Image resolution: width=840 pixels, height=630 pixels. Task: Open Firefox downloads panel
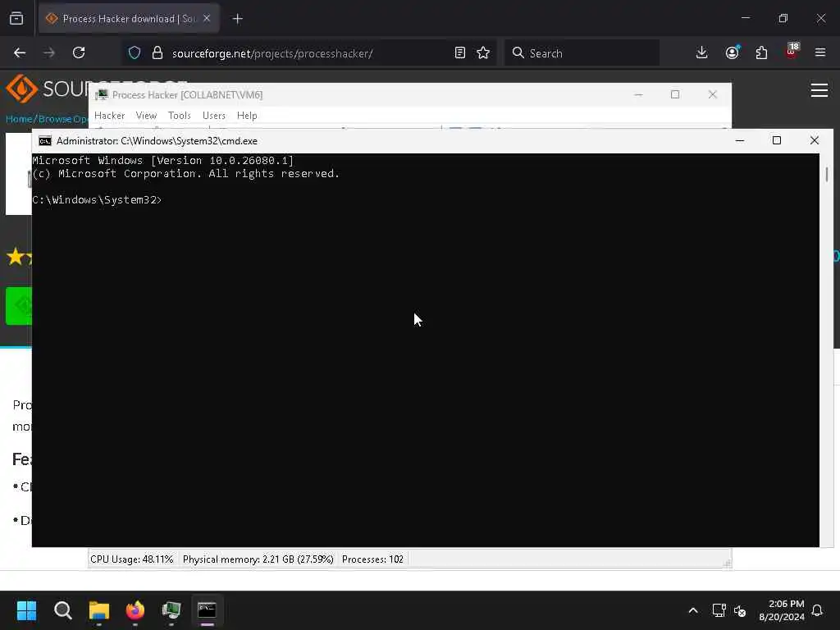(702, 53)
